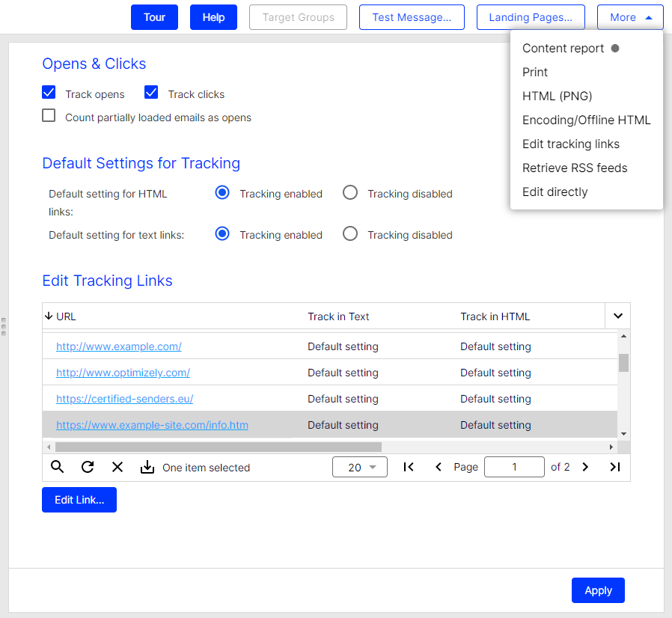
Task: Choose Retrieve RSS feeds menu entry
Action: [x=575, y=168]
